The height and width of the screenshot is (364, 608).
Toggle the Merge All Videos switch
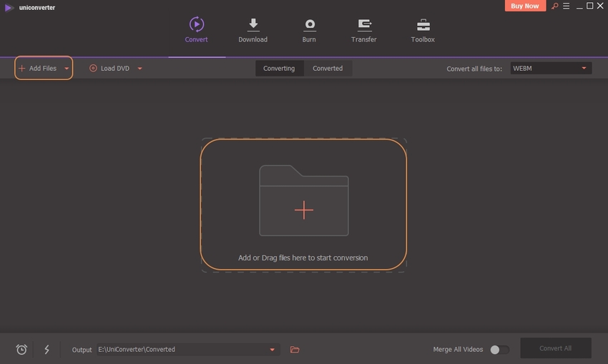[499, 350]
